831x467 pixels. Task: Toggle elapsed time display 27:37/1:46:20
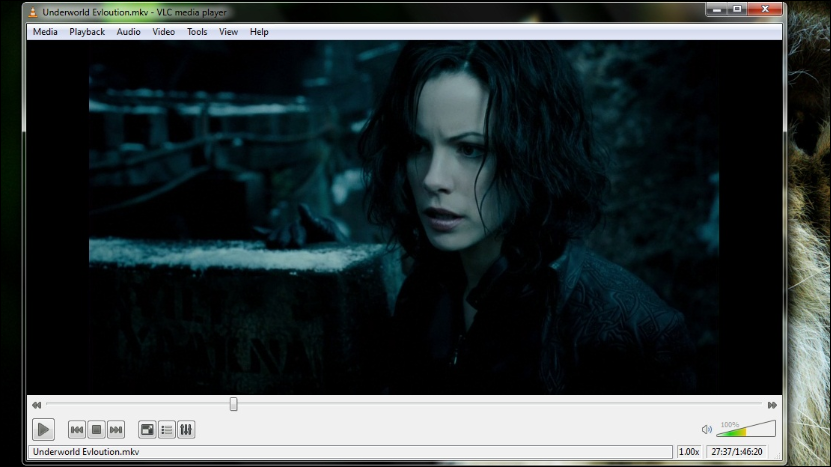[x=737, y=452]
